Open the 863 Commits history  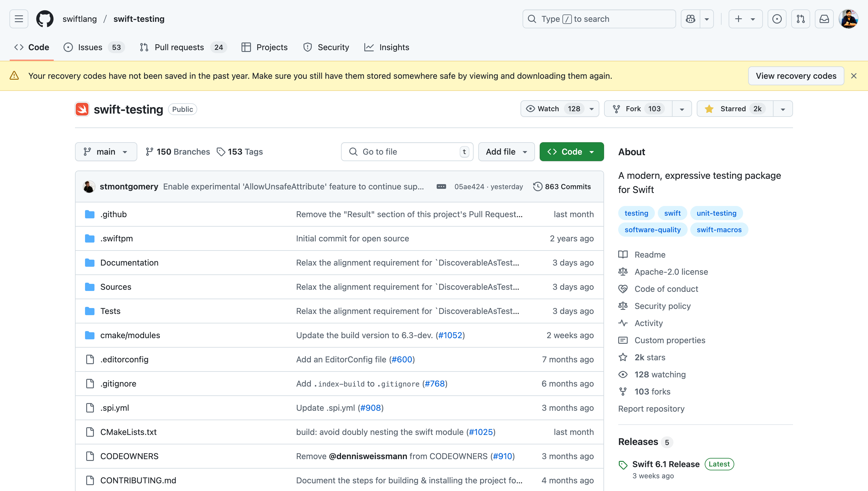pos(562,186)
